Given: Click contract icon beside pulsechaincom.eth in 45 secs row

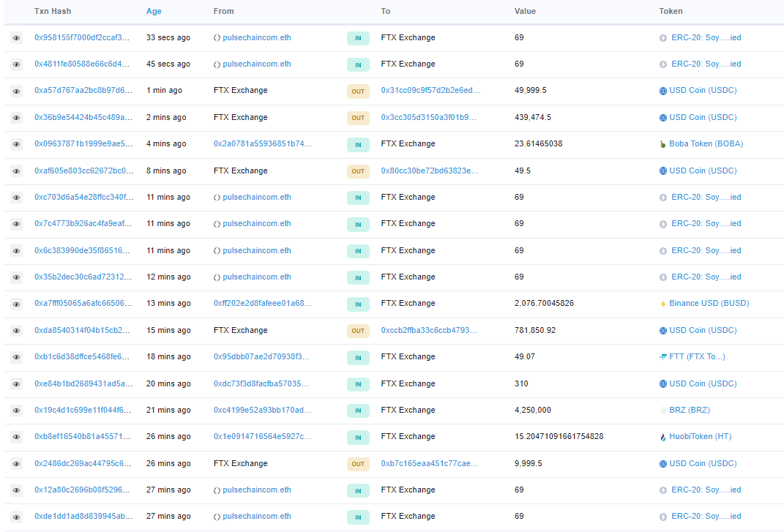Looking at the screenshot, I should [x=217, y=64].
